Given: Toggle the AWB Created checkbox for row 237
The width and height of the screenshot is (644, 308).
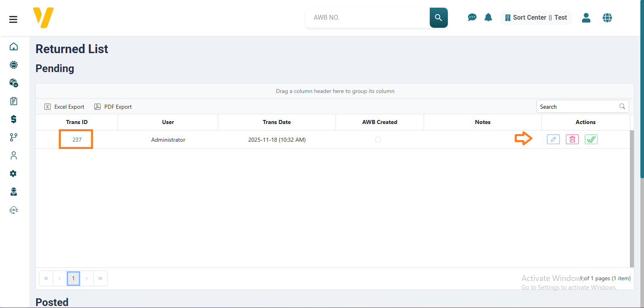Looking at the screenshot, I should click(x=378, y=140).
